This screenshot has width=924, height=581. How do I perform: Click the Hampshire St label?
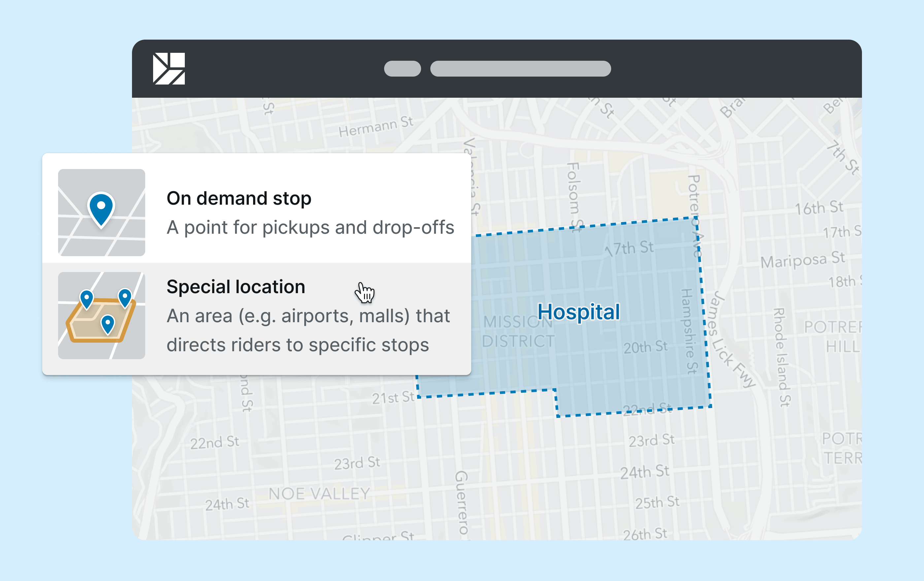click(x=689, y=331)
